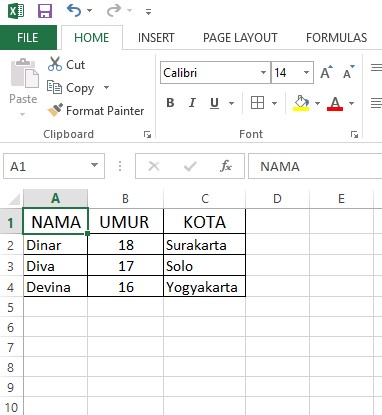Click the Decrease Font Size icon
The width and height of the screenshot is (382, 415).
coord(349,72)
